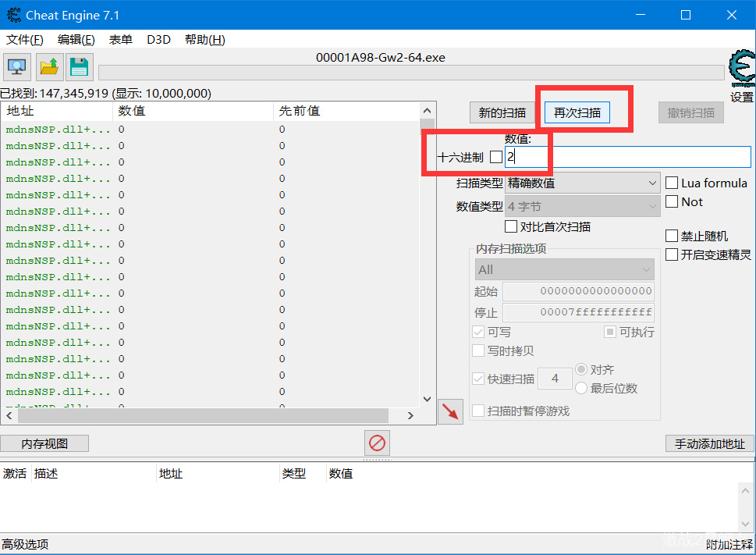Click the 描述 column header
Screen dimensions: 756x555
click(94, 474)
